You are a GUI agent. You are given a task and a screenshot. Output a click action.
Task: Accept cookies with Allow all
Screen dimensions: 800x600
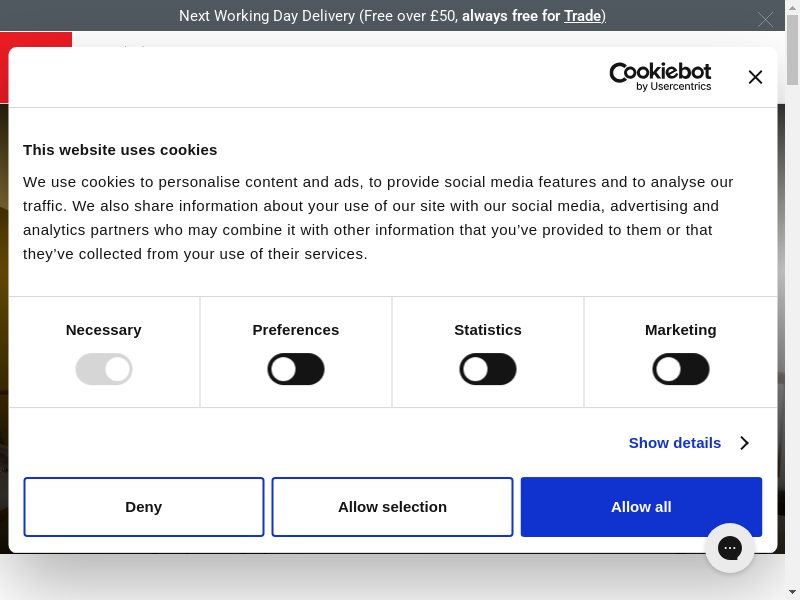coord(641,507)
